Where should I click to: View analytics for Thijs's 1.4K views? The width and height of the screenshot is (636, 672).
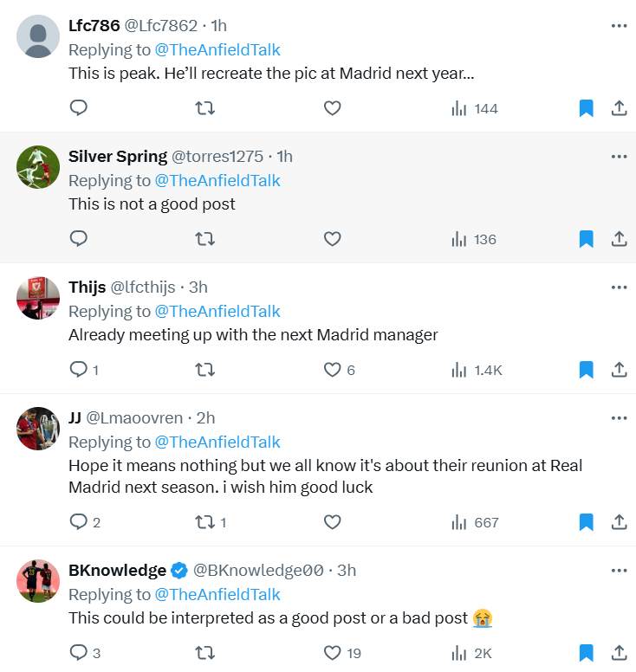pyautogui.click(x=477, y=370)
